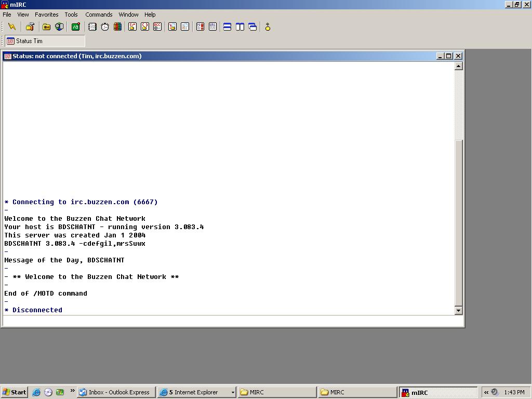Image resolution: width=532 pixels, height=399 pixels.
Task: Click the Timer clock icon
Action: (105, 27)
